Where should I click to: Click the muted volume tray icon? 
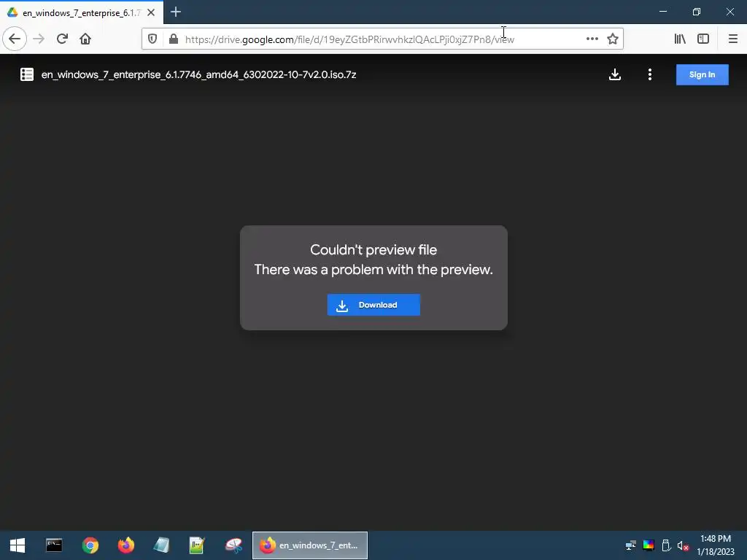point(683,545)
